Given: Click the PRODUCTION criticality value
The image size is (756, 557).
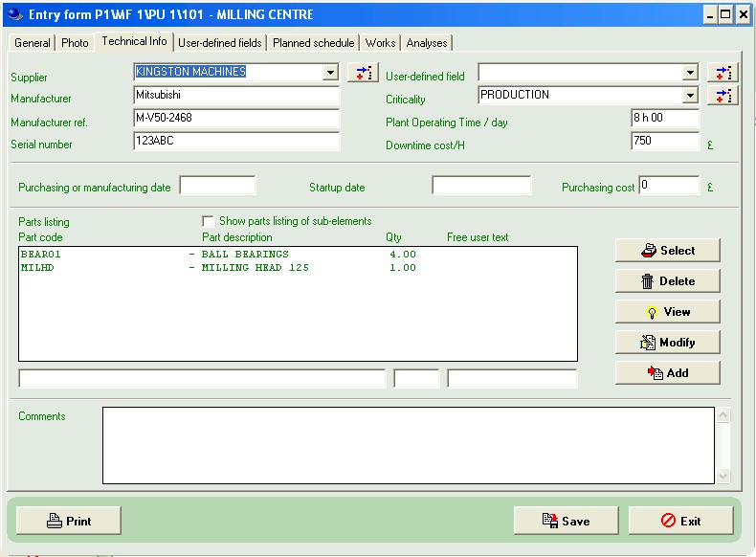Looking at the screenshot, I should click(515, 95).
